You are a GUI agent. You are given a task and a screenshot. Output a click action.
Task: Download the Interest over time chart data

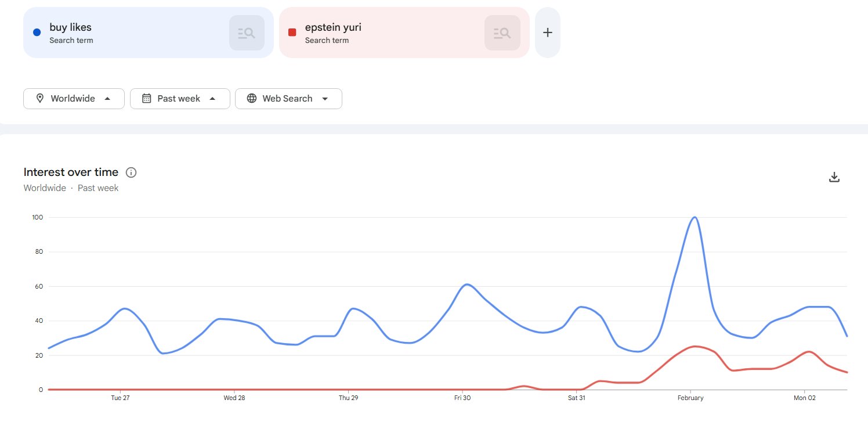point(834,177)
